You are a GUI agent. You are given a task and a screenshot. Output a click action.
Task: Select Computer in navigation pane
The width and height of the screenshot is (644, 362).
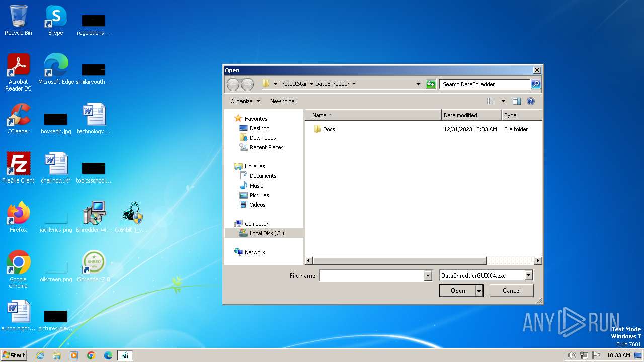(x=256, y=224)
